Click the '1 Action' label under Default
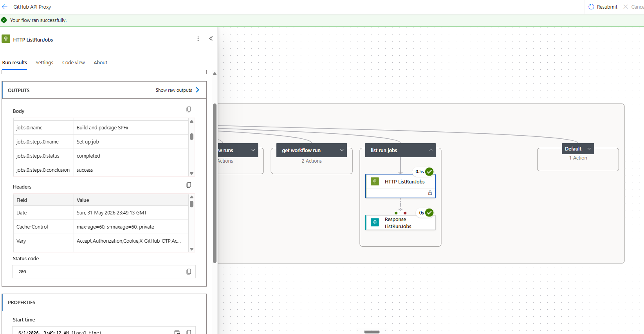644x334 pixels. pyautogui.click(x=578, y=158)
